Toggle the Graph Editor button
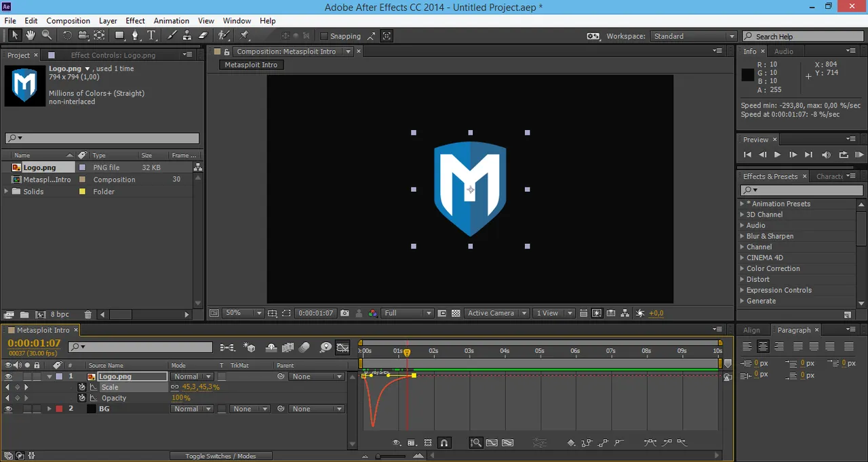Screen dimensions: 868x462 (343, 348)
